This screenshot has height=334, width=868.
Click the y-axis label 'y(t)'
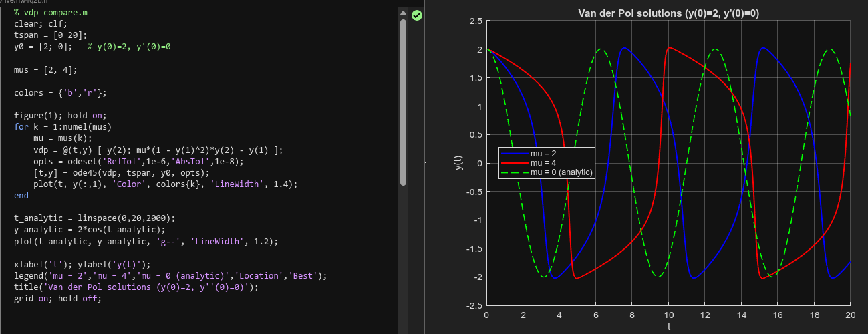coord(460,163)
